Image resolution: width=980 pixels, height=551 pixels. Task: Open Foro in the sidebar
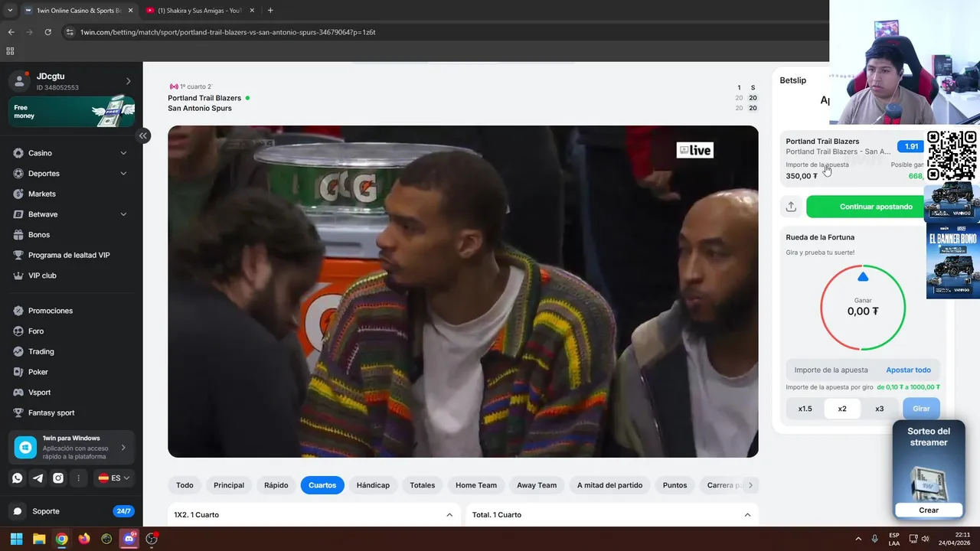coord(36,331)
